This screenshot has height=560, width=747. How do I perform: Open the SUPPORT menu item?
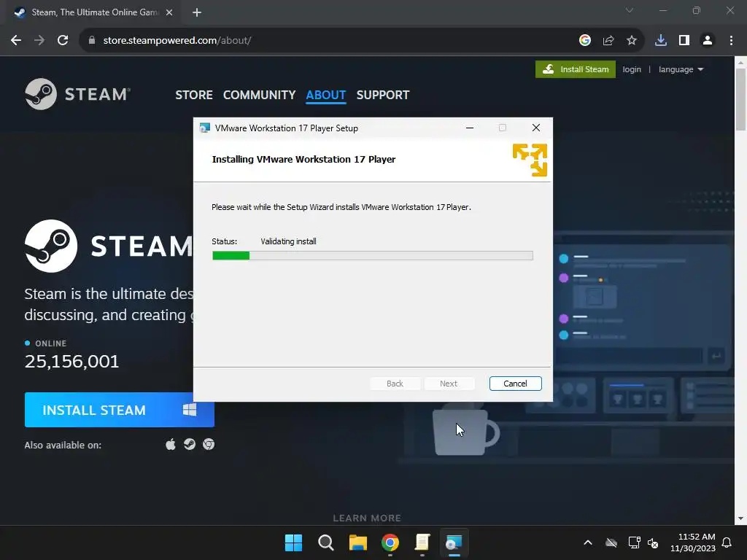coord(383,95)
